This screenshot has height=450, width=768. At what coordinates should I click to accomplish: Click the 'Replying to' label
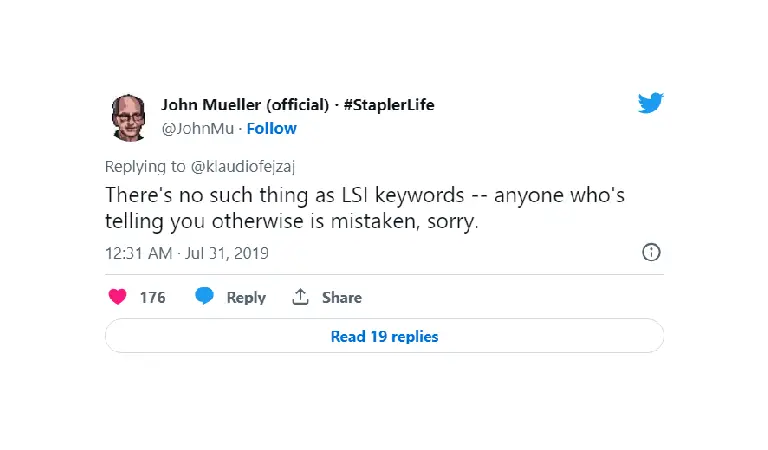(145, 166)
